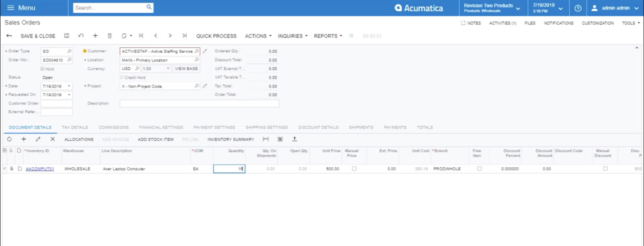
Task: Delete the order with trash icon
Action: point(109,36)
